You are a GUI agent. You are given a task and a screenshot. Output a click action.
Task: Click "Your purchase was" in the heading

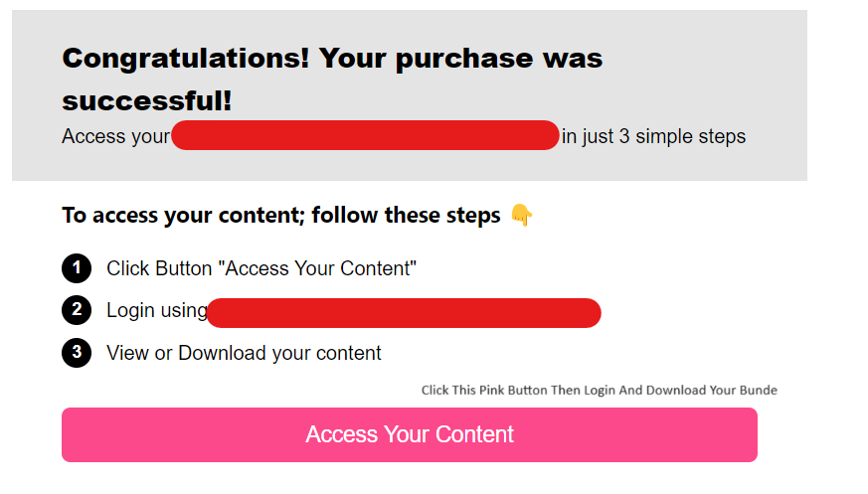pos(460,58)
